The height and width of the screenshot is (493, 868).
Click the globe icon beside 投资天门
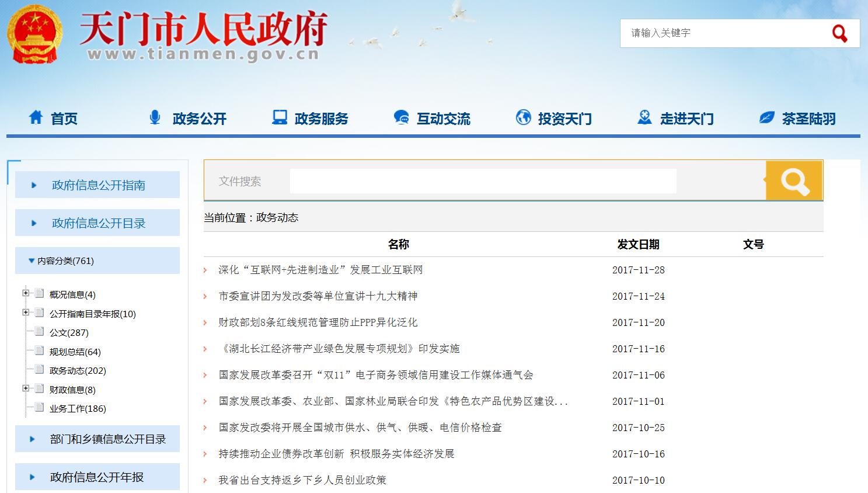523,117
